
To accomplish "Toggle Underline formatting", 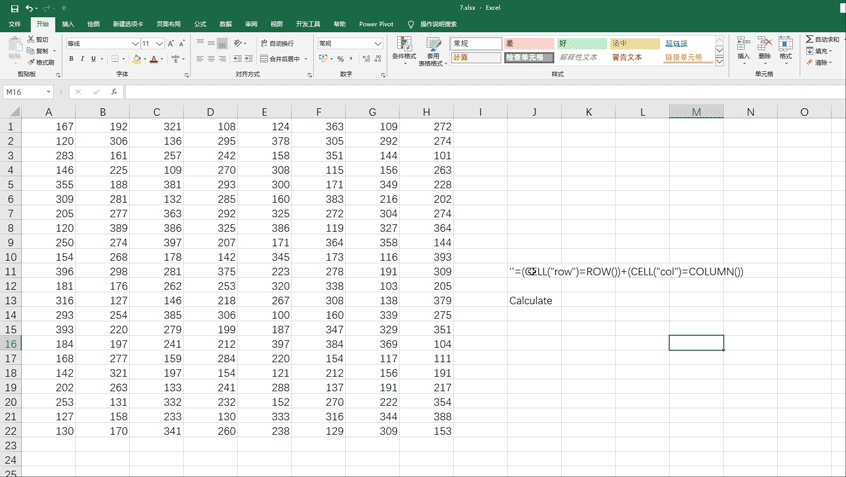I will coord(93,59).
